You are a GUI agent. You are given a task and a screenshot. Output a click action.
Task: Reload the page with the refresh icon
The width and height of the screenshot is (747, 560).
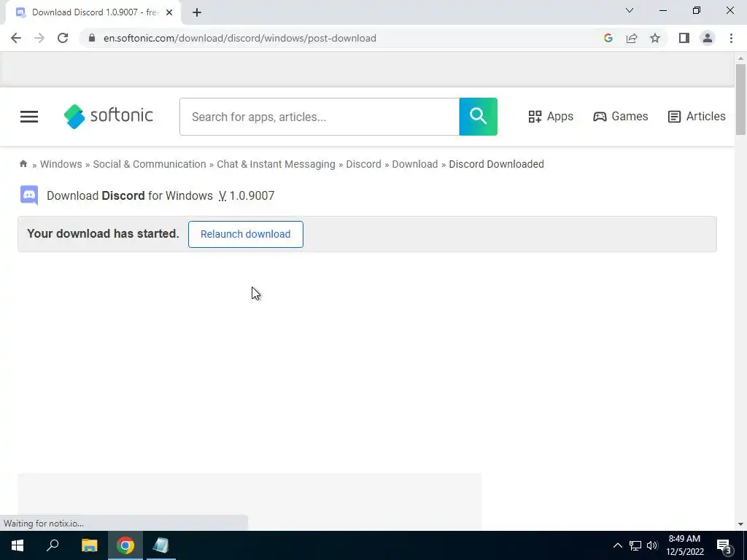coord(63,38)
